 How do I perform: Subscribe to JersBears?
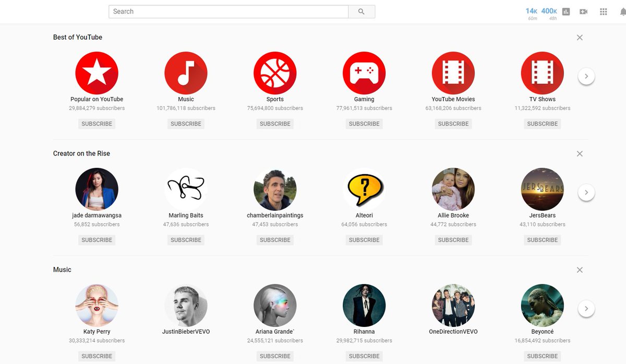coord(543,240)
